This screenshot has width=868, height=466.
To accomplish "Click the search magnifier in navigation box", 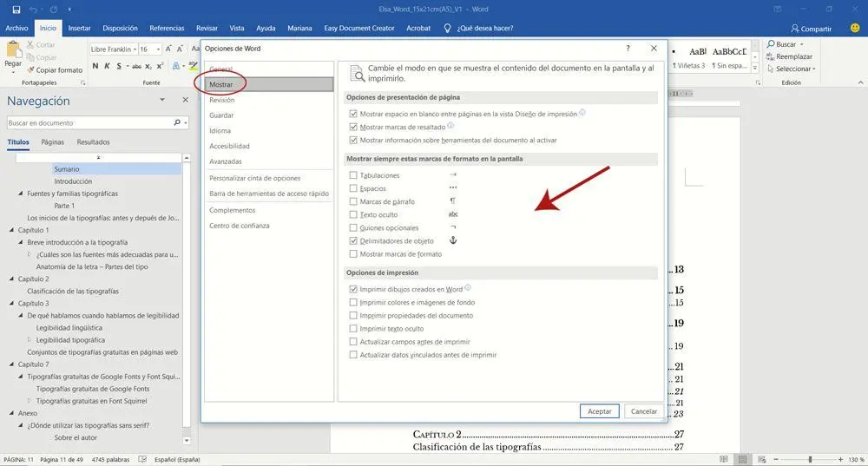I will pyautogui.click(x=176, y=123).
